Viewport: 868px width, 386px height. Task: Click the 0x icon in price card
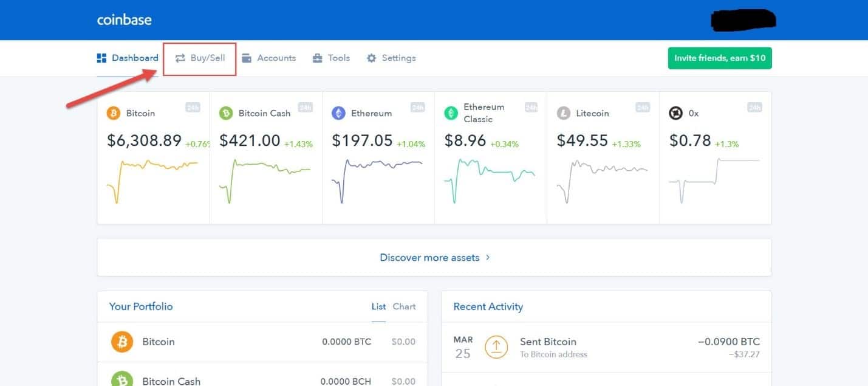coord(676,113)
